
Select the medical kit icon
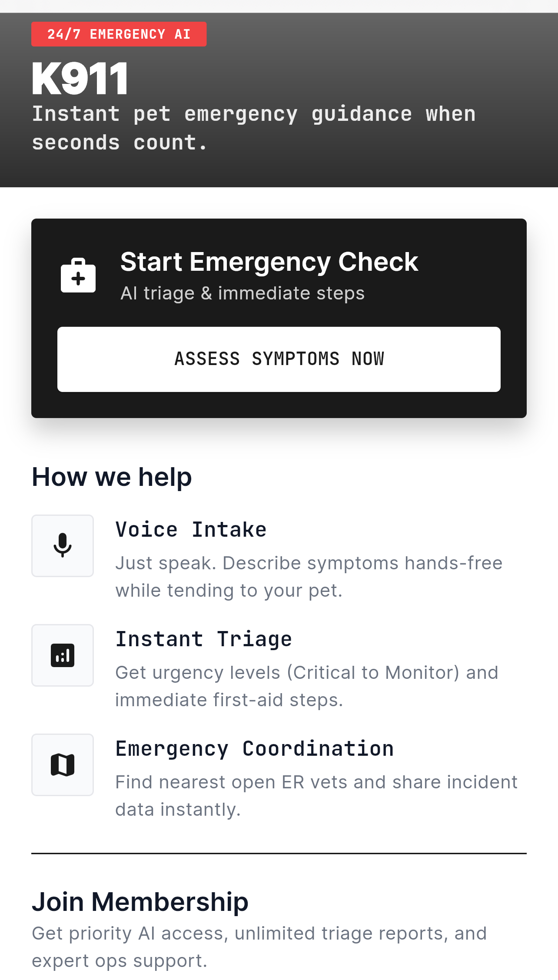pos(78,275)
